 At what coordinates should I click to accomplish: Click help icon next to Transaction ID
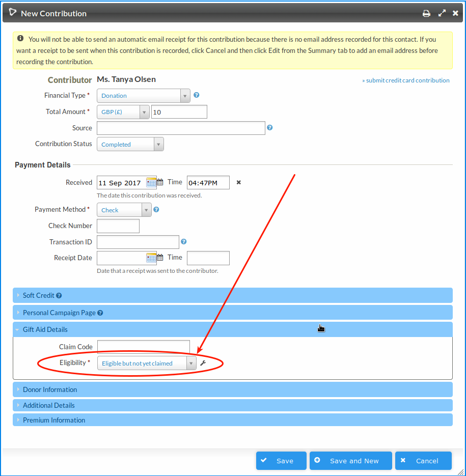(x=184, y=242)
